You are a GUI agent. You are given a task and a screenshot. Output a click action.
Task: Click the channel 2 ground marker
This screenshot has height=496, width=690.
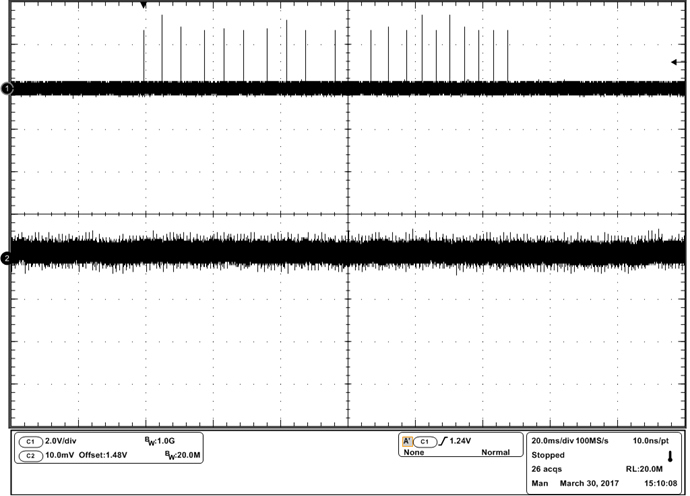(x=7, y=258)
